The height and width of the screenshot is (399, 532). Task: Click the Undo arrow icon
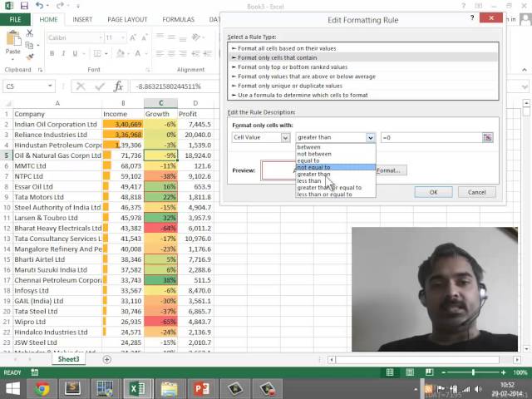39,6
